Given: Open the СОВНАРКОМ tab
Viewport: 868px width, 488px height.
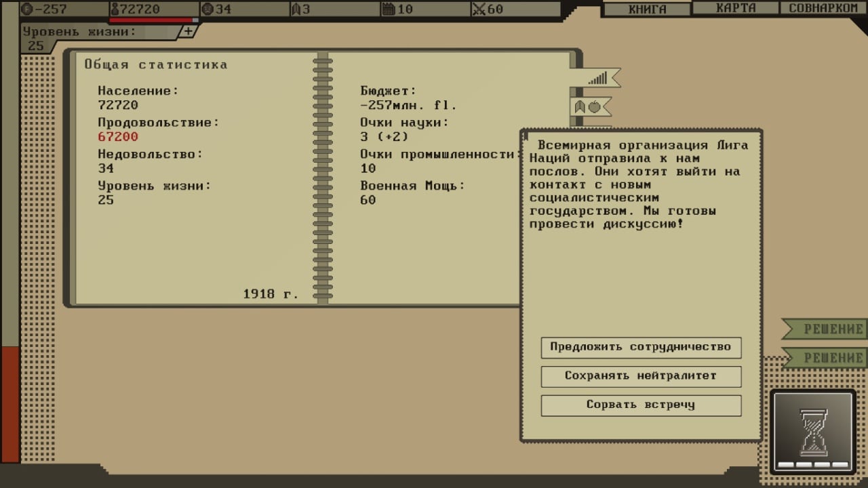Looking at the screenshot, I should click(823, 8).
